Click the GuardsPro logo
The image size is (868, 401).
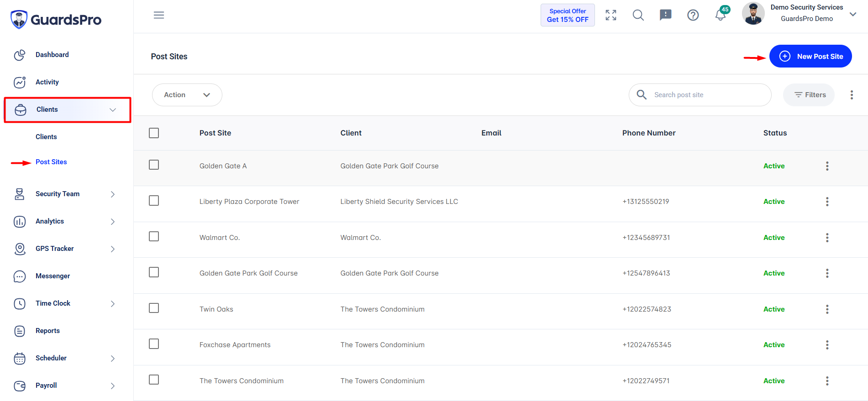[x=56, y=20]
